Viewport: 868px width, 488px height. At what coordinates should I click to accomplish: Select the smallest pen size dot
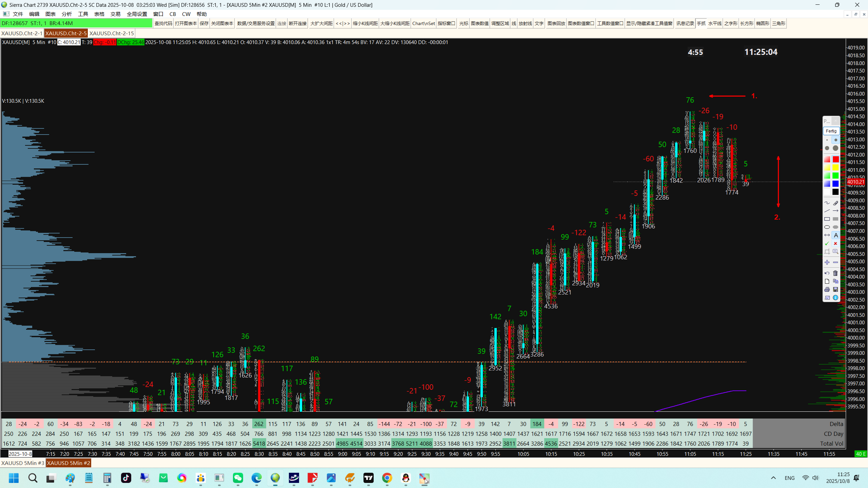[827, 140]
